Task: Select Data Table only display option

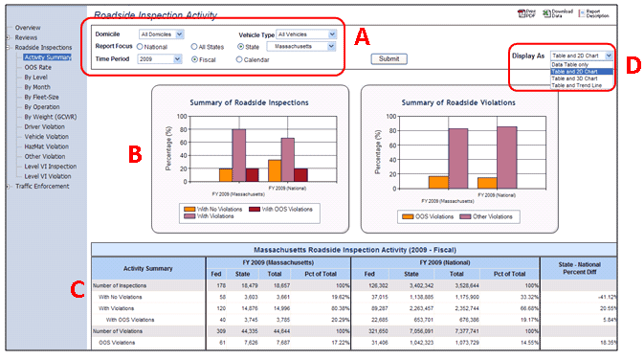Action: (582, 64)
